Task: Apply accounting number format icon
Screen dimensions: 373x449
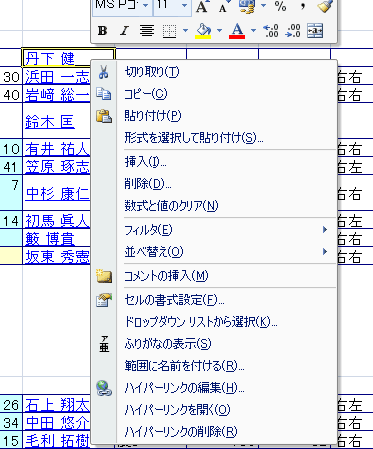Action: (x=247, y=7)
